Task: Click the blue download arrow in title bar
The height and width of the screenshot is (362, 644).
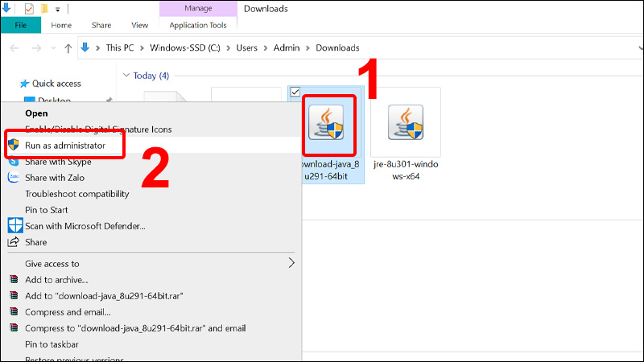Action: (x=6, y=7)
